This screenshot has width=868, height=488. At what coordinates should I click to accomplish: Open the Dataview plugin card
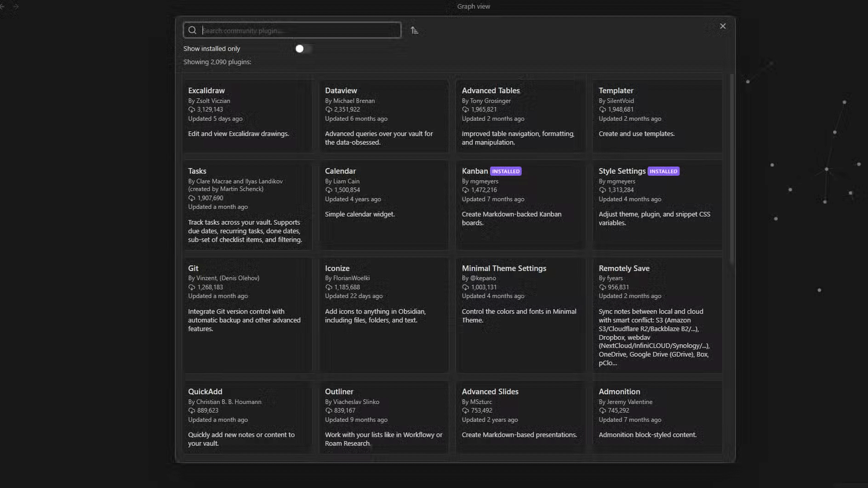pos(383,116)
